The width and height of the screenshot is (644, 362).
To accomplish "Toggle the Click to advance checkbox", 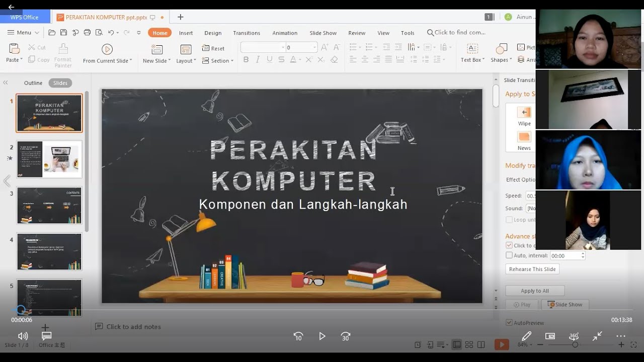I will coord(509,245).
